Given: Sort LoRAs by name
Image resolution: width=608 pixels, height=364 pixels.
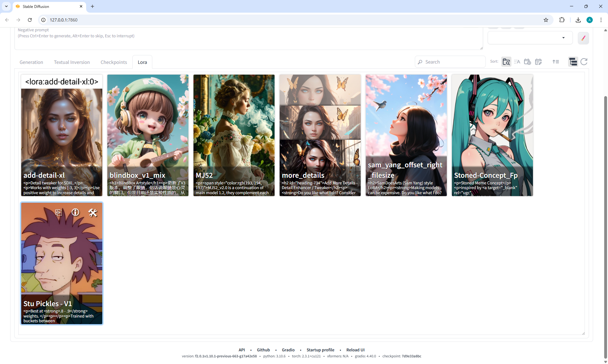Looking at the screenshot, I should pyautogui.click(x=517, y=62).
